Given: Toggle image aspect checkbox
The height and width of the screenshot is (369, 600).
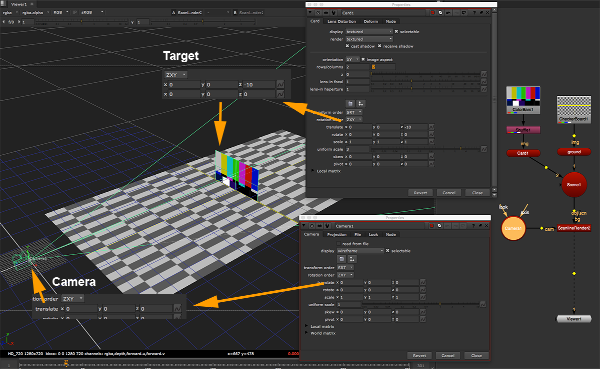Looking at the screenshot, I should pyautogui.click(x=364, y=59).
